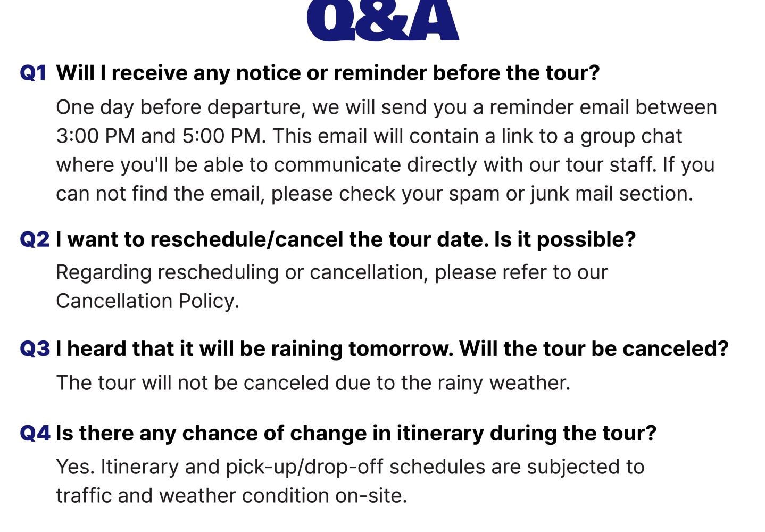Select the Q4 label

click(x=35, y=433)
